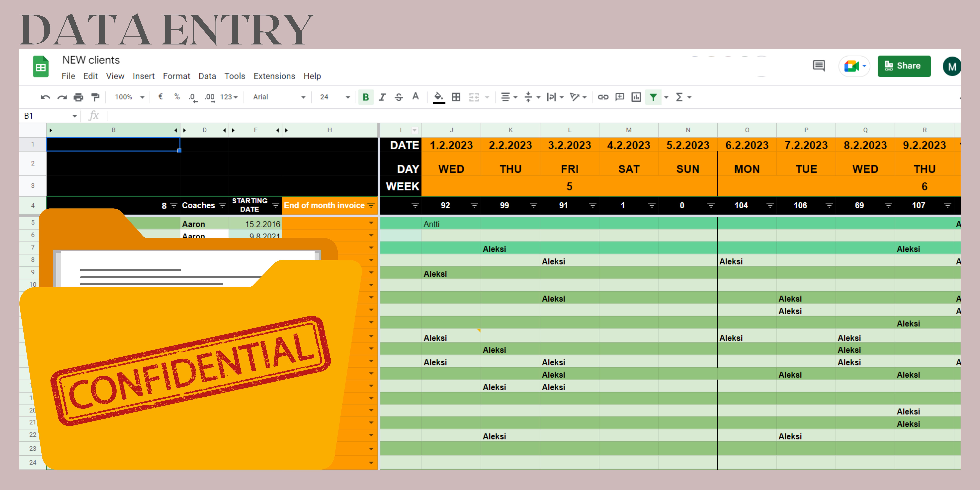This screenshot has height=490, width=980.
Task: Select the Paint format roller icon
Action: click(x=95, y=97)
